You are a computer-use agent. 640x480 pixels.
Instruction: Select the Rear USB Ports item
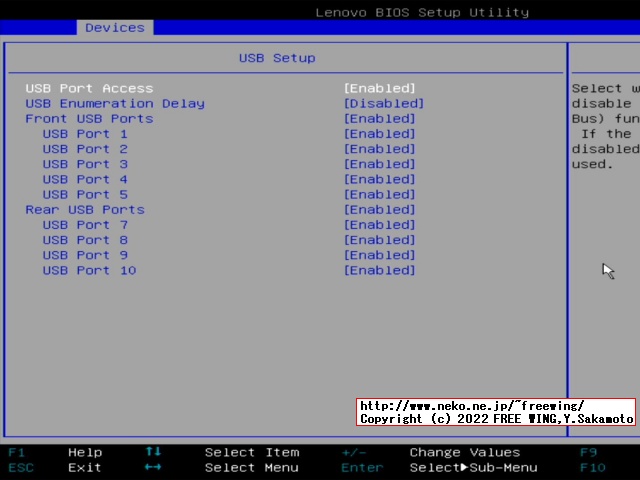(x=85, y=209)
